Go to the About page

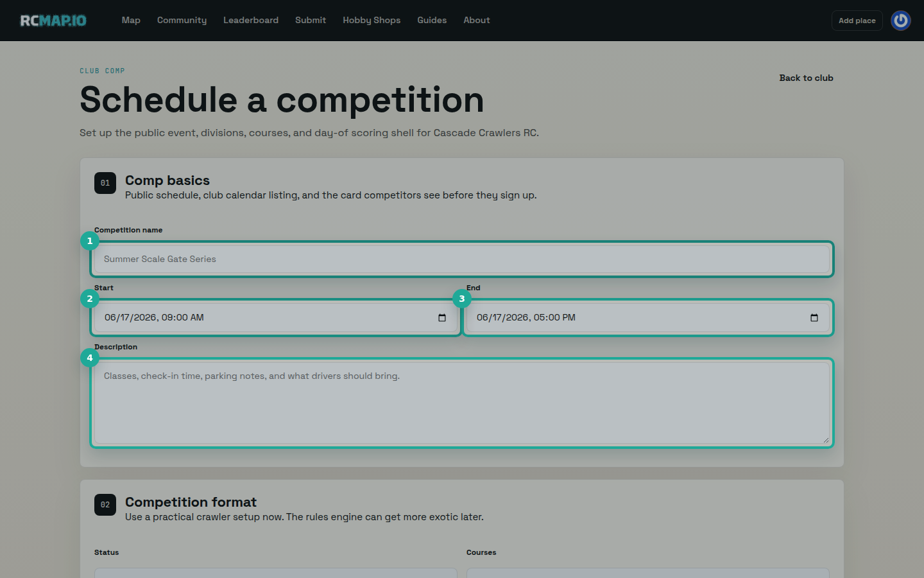[x=477, y=21]
